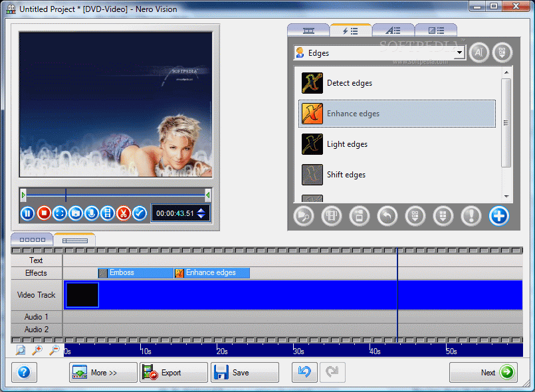The height and width of the screenshot is (392, 535).
Task: Click the 00:00:43.51 timecode field
Action: pos(175,213)
